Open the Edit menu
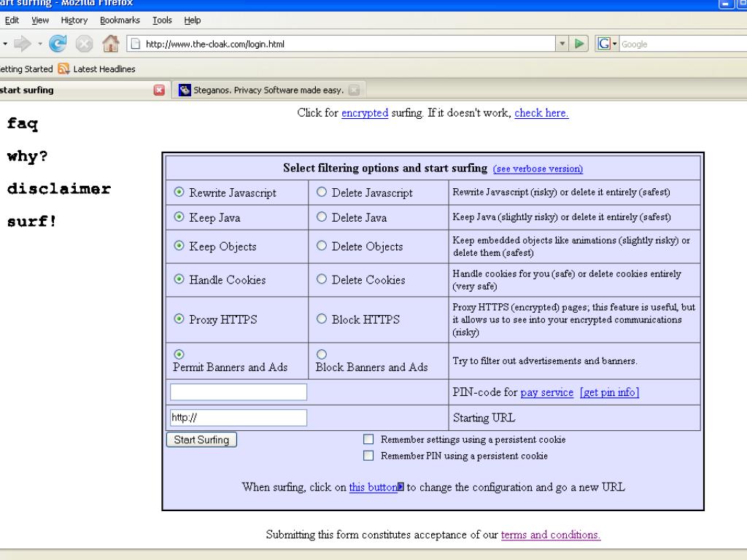 (12, 20)
